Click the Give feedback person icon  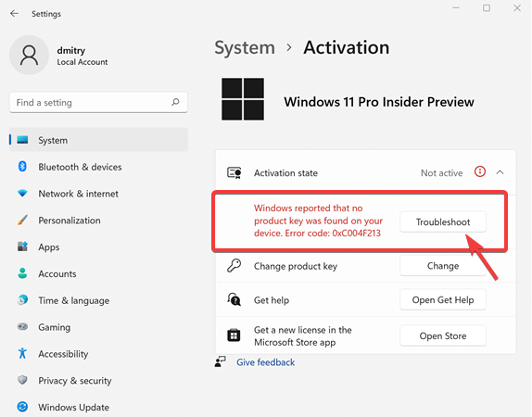(x=221, y=361)
